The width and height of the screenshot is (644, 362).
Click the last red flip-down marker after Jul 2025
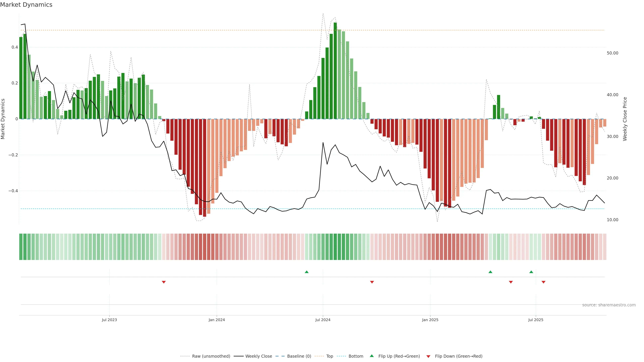coord(544,282)
